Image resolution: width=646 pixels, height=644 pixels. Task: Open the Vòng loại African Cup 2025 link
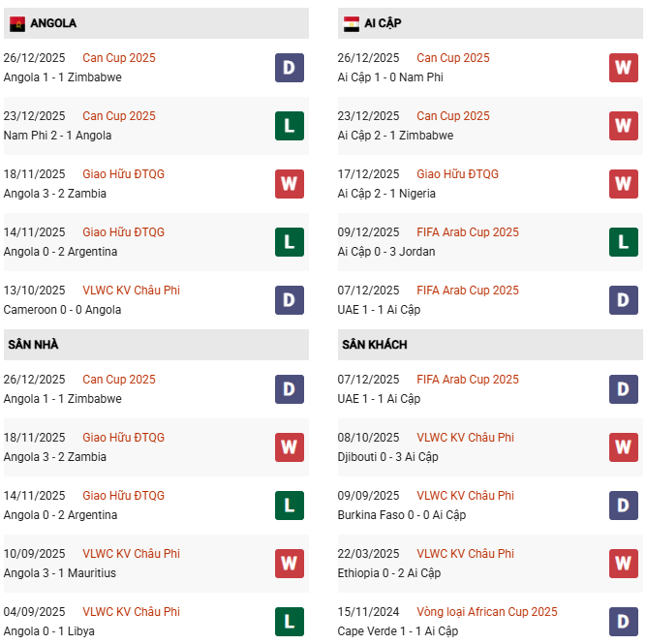(487, 612)
